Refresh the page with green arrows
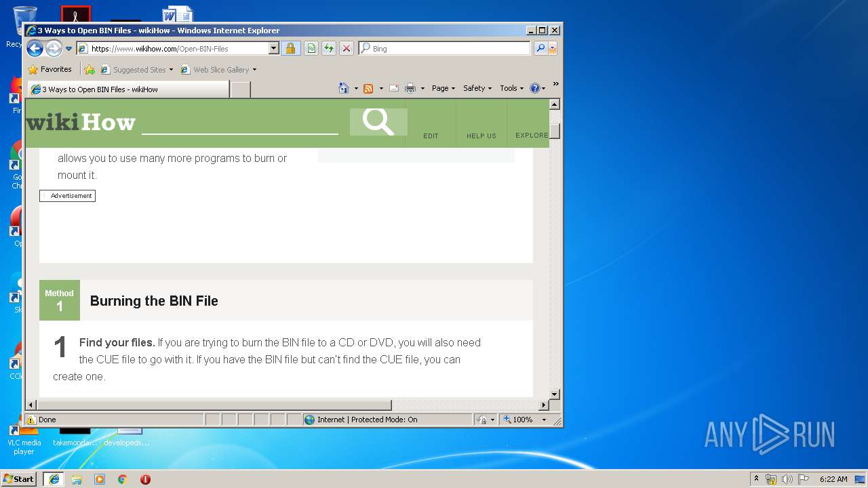 coord(329,49)
